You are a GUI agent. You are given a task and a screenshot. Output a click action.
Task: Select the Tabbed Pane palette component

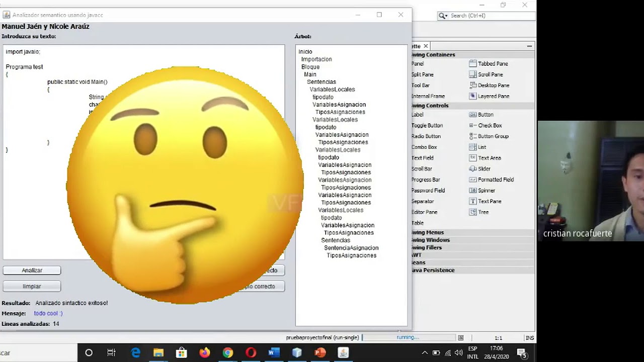(488, 64)
